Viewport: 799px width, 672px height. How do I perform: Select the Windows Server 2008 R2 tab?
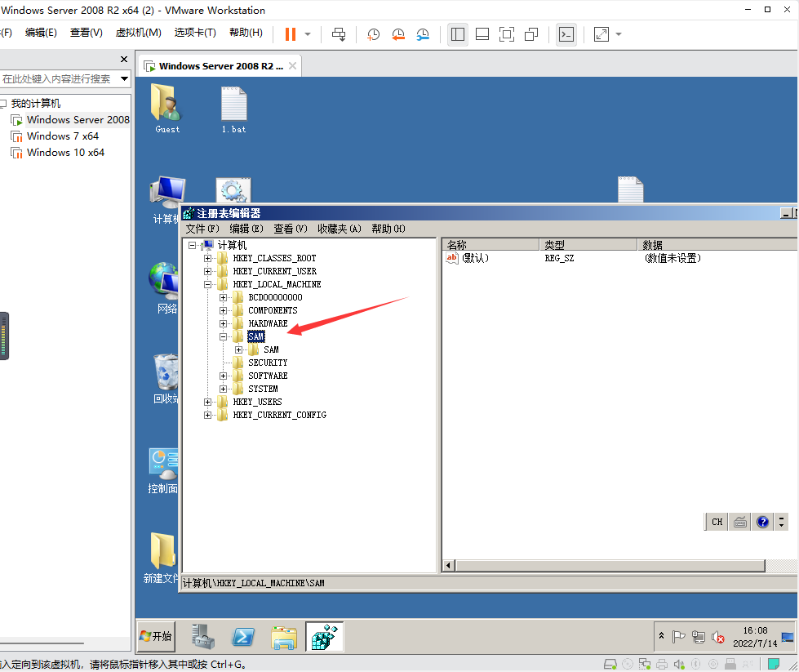click(220, 66)
